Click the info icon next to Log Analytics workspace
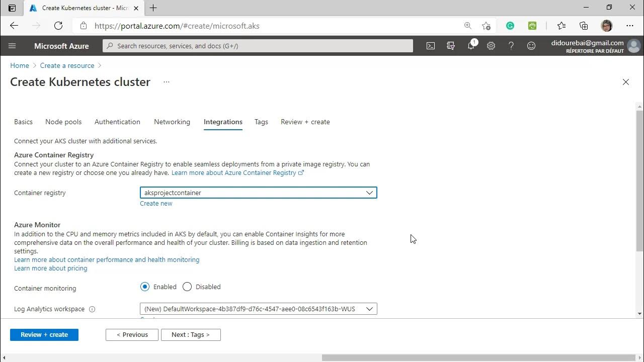Screen dimensions: 644x362 (x=92, y=309)
